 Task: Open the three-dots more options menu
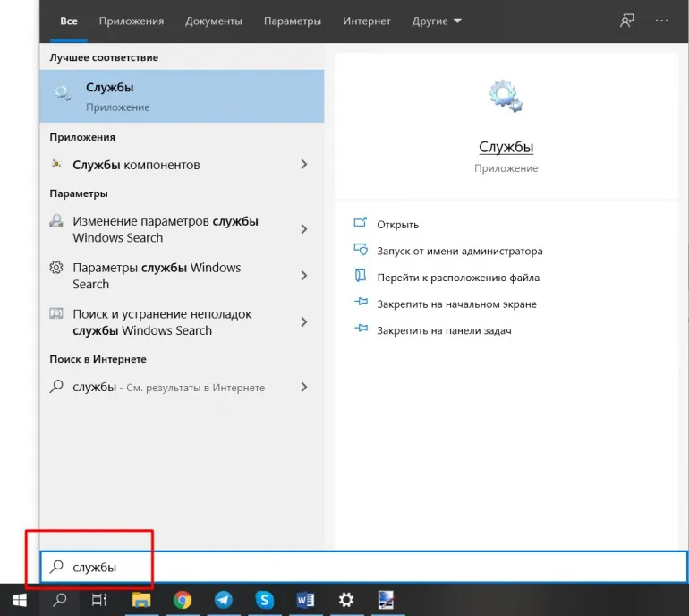tap(662, 20)
